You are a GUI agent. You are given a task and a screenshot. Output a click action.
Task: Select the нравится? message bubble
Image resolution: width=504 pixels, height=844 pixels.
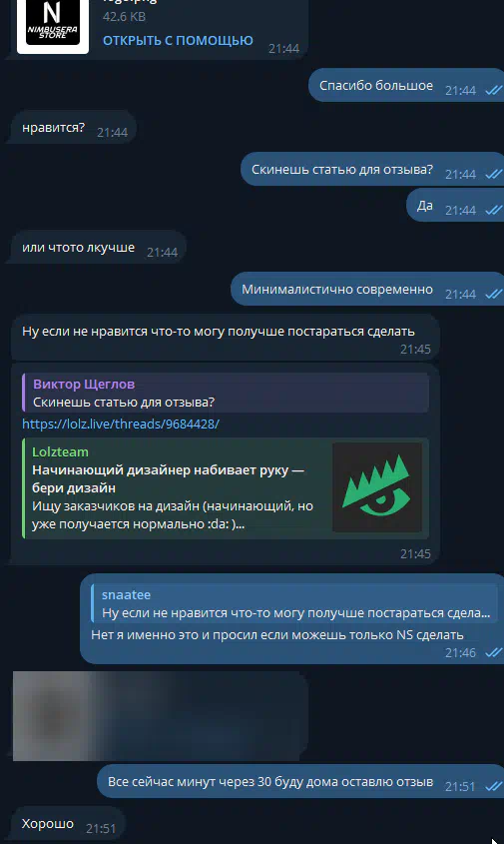coord(74,128)
